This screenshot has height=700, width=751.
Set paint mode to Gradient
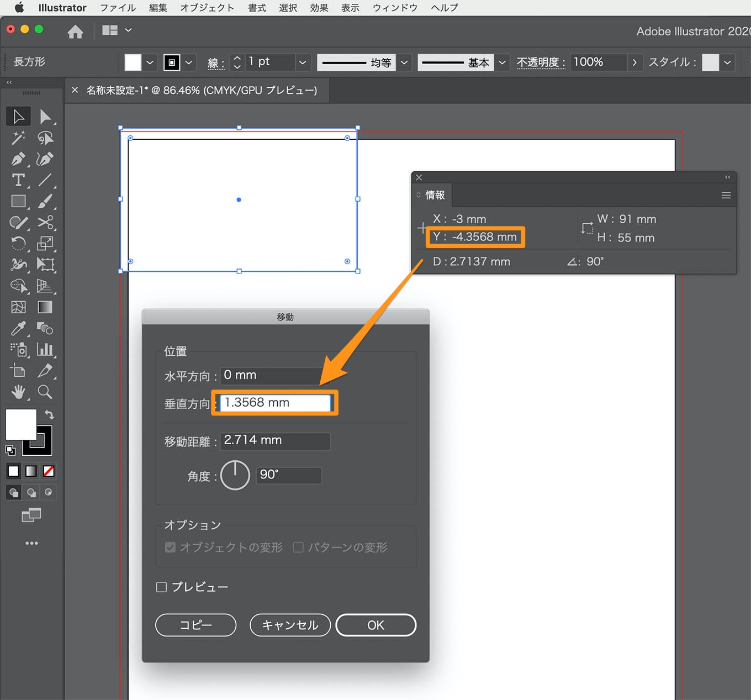point(31,471)
